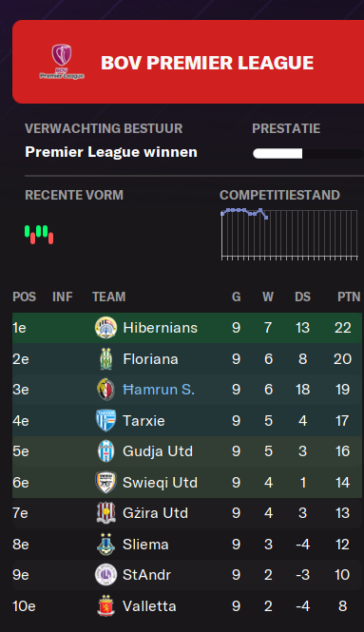Click the Valletta club crest
This screenshot has width=364, height=632.
(106, 605)
